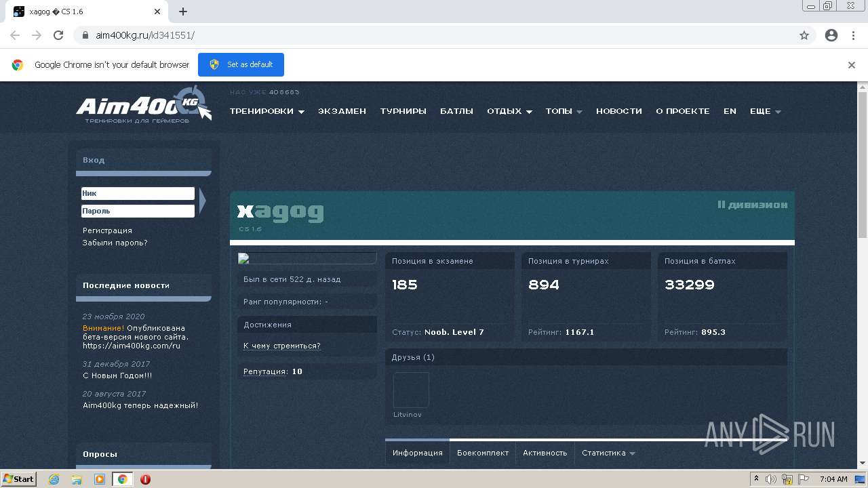Switch site language to EN
The image size is (868, 488).
(730, 111)
